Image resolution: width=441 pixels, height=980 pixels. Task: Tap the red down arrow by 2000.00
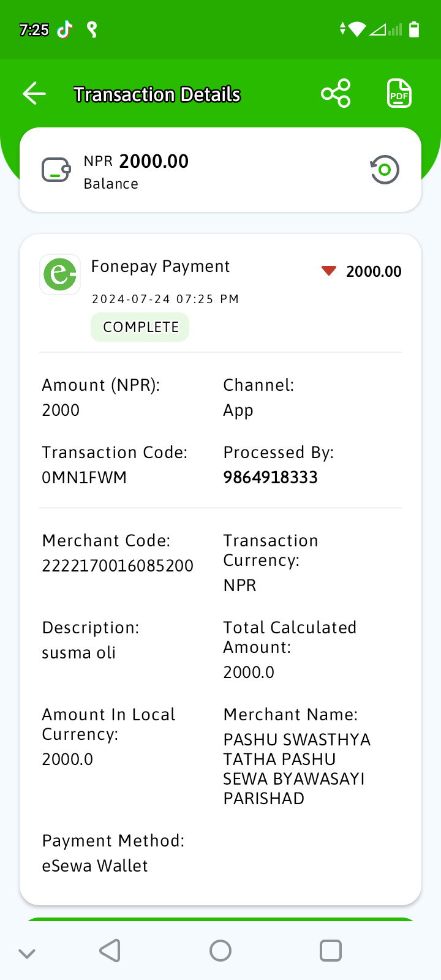(329, 271)
